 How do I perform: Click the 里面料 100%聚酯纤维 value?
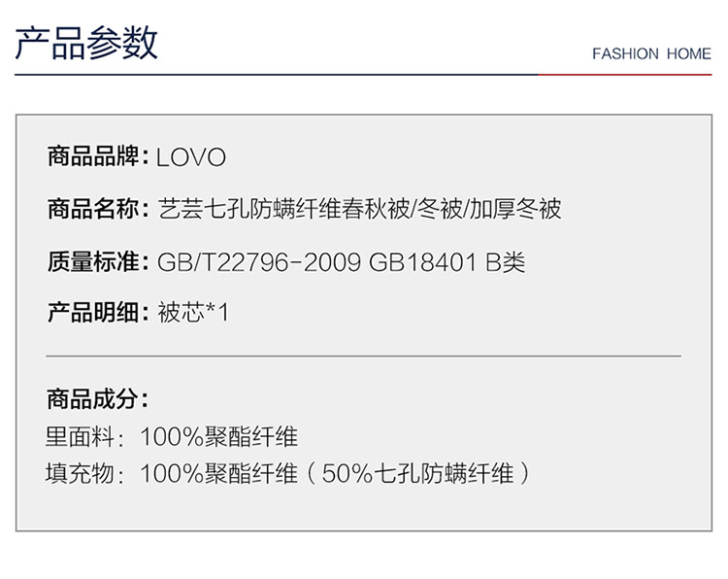click(218, 437)
